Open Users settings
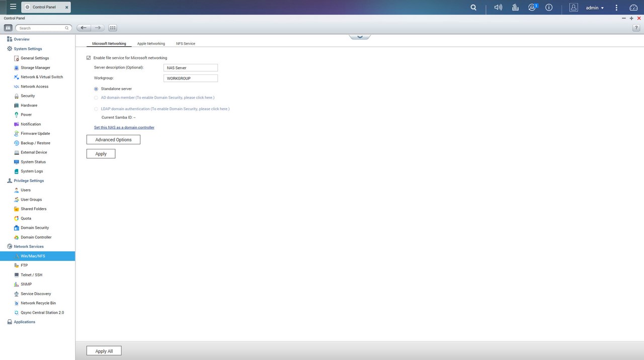644x360 pixels. (x=26, y=190)
